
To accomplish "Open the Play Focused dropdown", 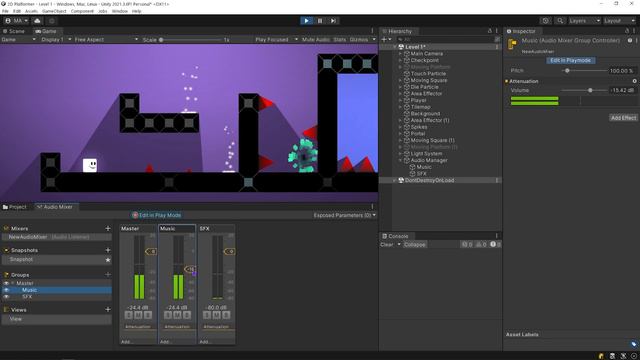I will coord(276,40).
